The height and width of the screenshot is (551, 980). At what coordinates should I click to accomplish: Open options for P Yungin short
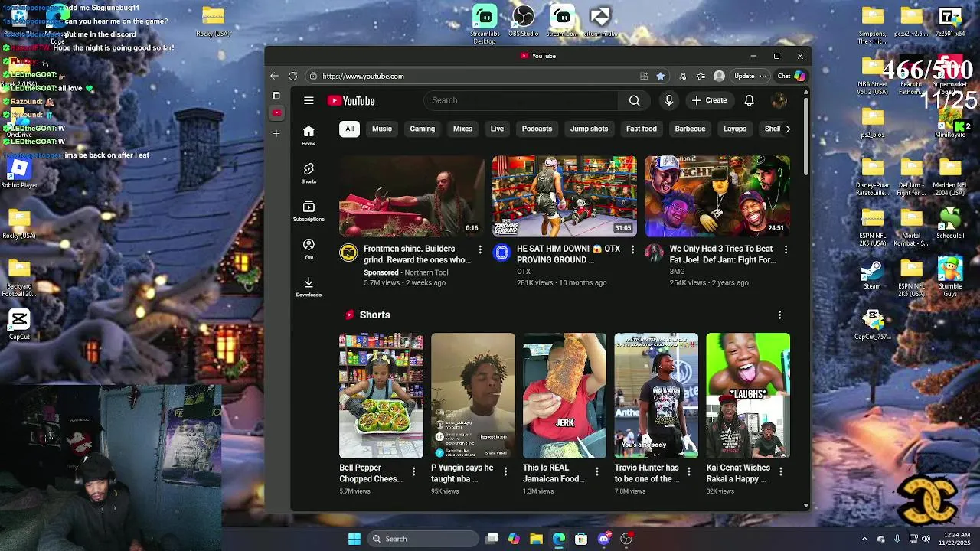tap(505, 471)
